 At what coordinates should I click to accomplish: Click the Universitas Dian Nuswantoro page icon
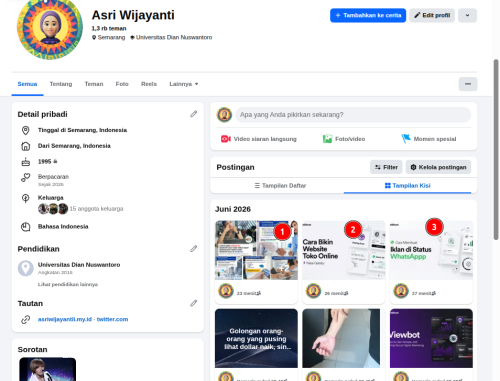[x=26, y=268]
